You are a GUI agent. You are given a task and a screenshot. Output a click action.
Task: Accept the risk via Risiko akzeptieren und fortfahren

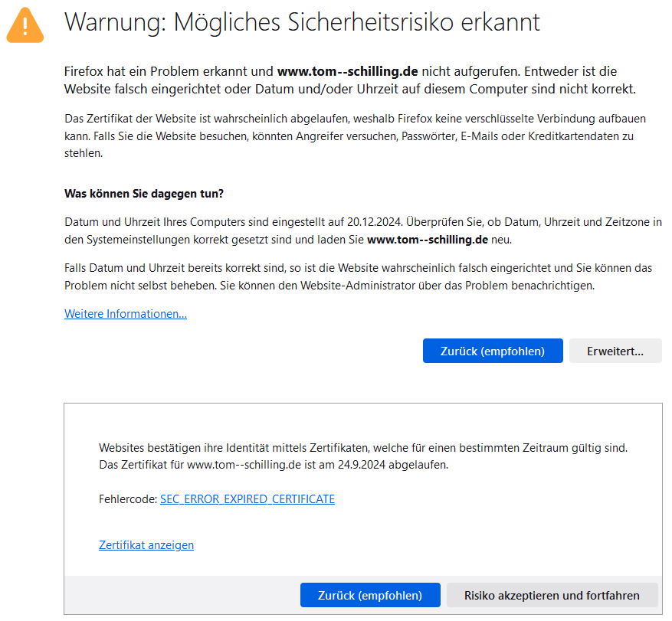click(x=552, y=595)
